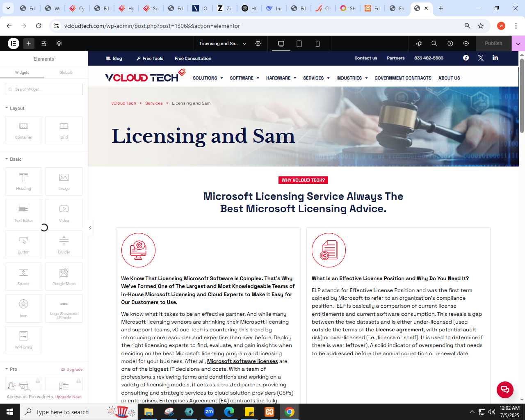Click Contact us link
The width and height of the screenshot is (525, 420).
pos(365,58)
